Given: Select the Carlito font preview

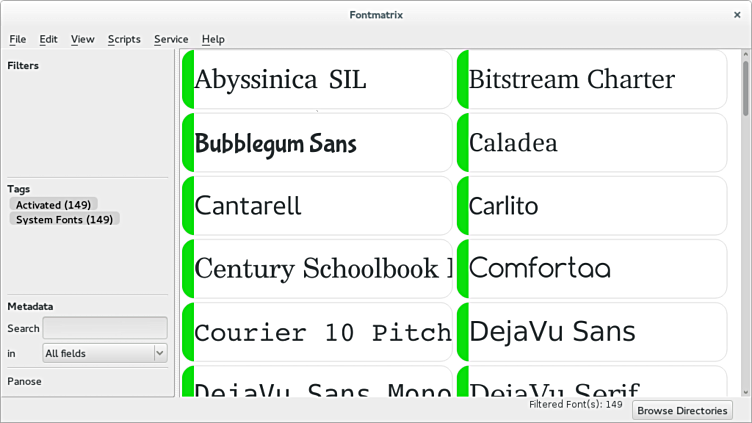Looking at the screenshot, I should coord(595,206).
